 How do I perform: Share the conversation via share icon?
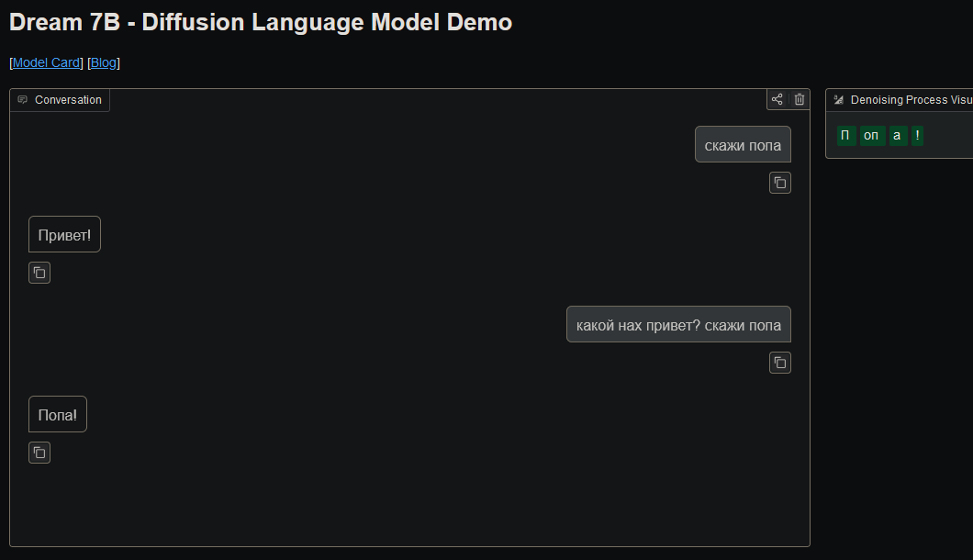click(x=777, y=99)
